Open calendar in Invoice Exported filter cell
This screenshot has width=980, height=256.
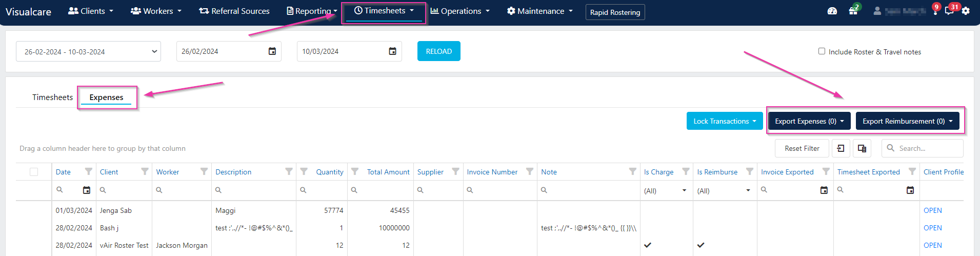[x=824, y=190]
